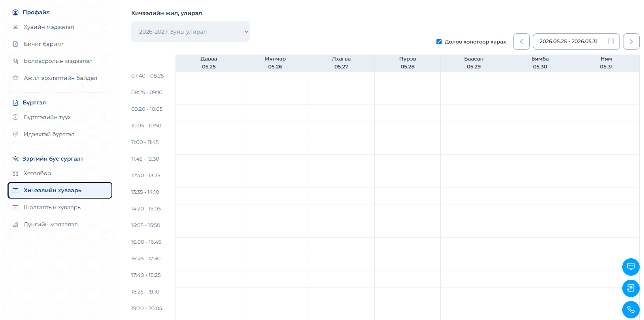Open the notes list floating button

tap(631, 288)
